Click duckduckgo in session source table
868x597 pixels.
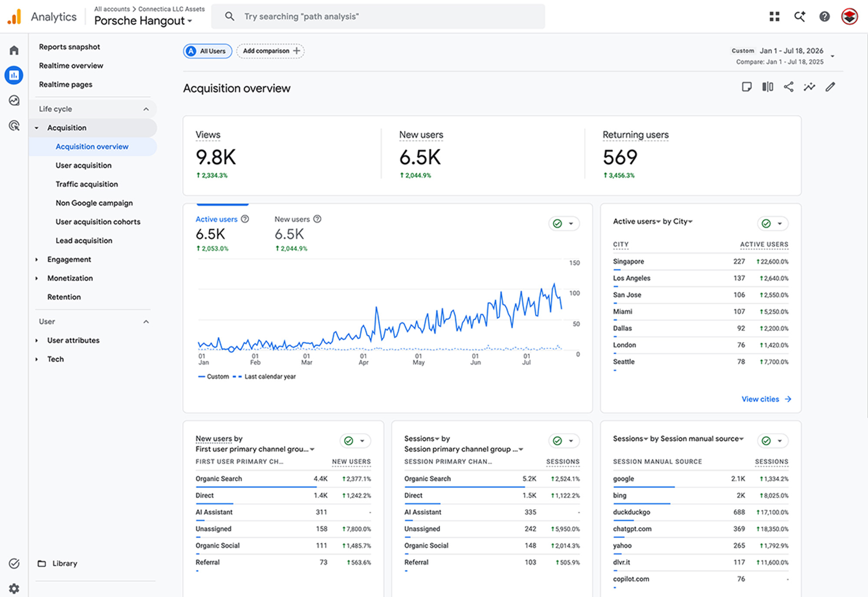tap(631, 512)
